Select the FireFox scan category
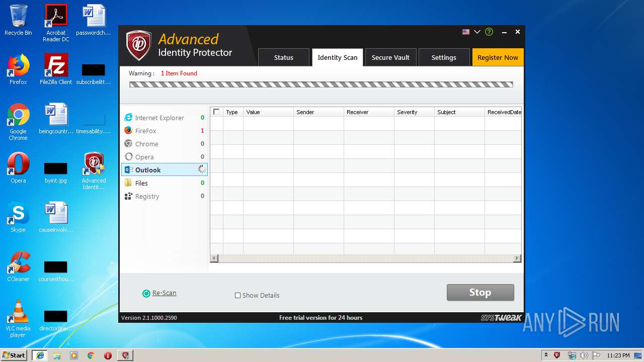Screen dimensions: 644x362 click(x=164, y=131)
